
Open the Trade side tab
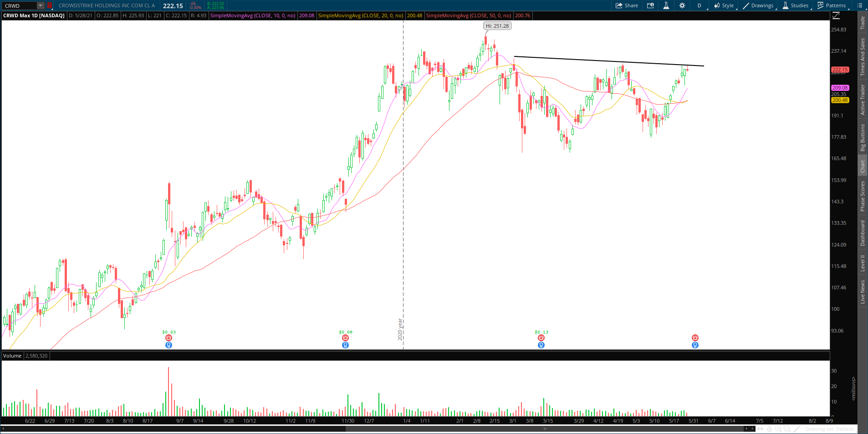863,23
